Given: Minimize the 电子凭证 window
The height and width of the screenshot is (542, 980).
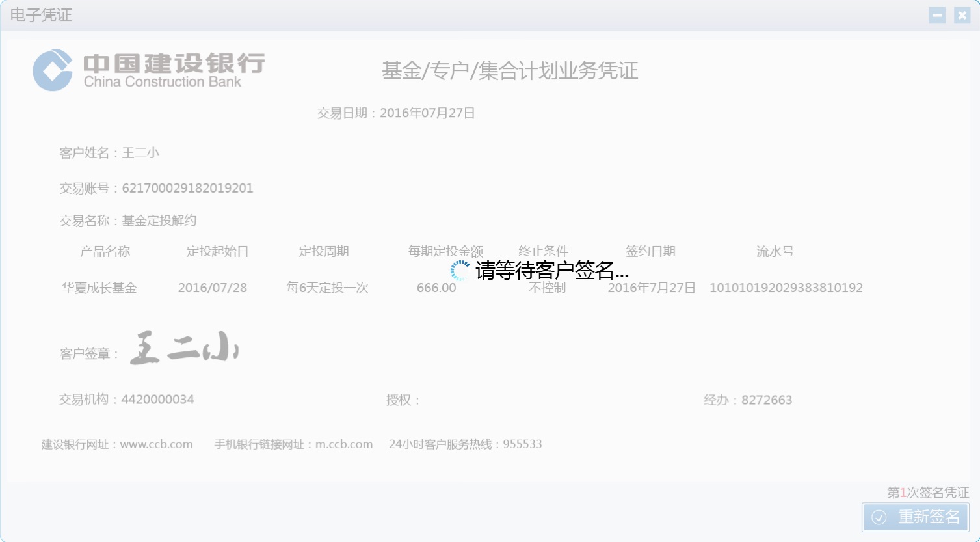Looking at the screenshot, I should [937, 15].
